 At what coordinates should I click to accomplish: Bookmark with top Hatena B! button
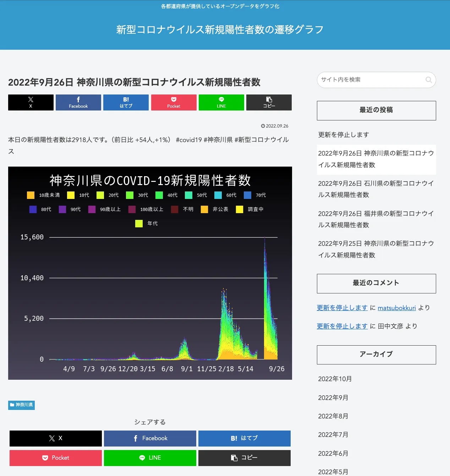[126, 102]
